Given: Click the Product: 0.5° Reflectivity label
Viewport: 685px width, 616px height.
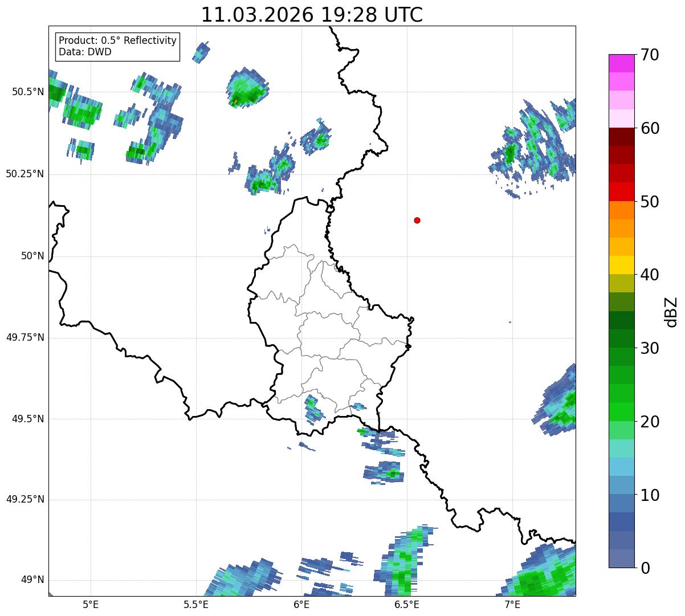Looking at the screenshot, I should [x=117, y=41].
